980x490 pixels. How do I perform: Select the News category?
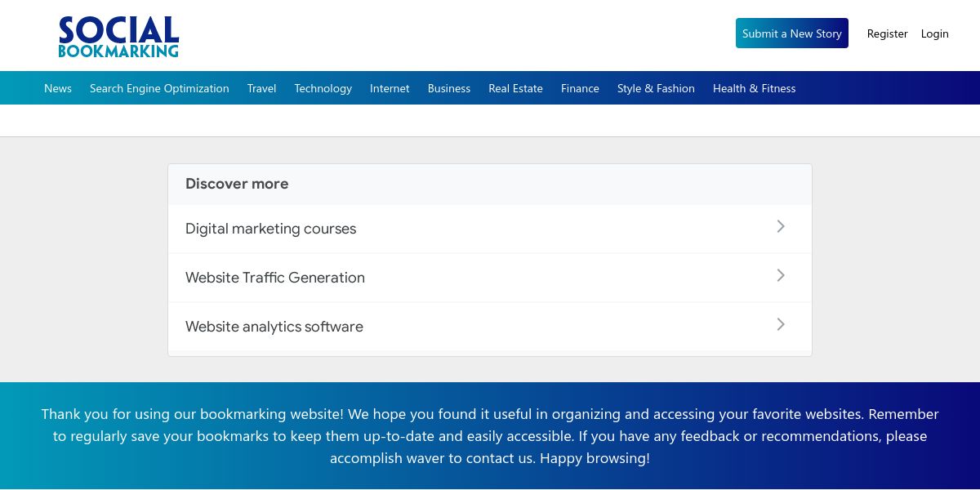pyautogui.click(x=58, y=88)
